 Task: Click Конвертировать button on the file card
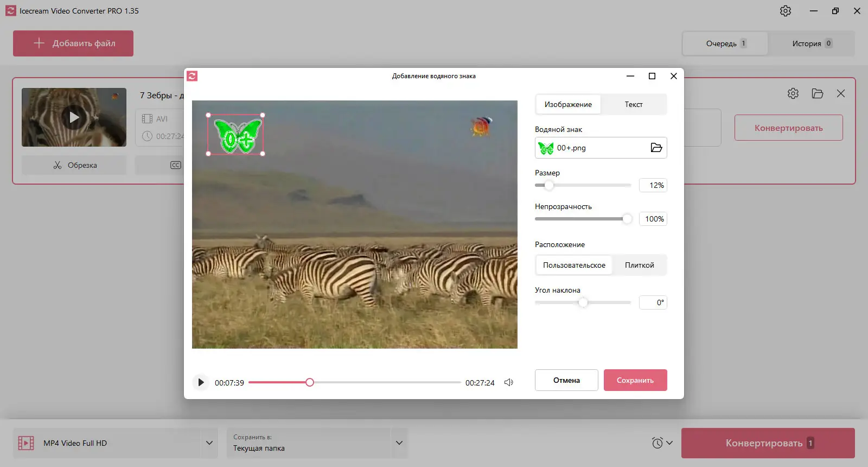pyautogui.click(x=788, y=128)
